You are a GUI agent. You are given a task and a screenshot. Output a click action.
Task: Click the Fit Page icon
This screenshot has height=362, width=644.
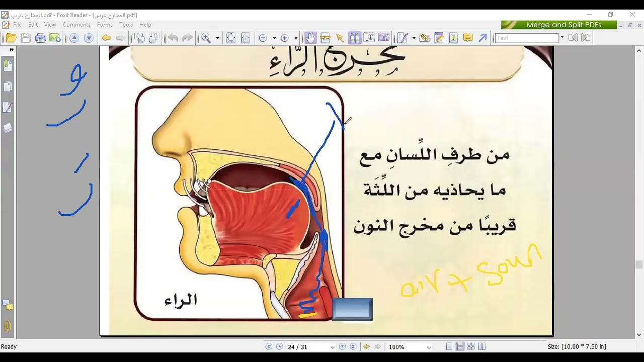[230, 38]
